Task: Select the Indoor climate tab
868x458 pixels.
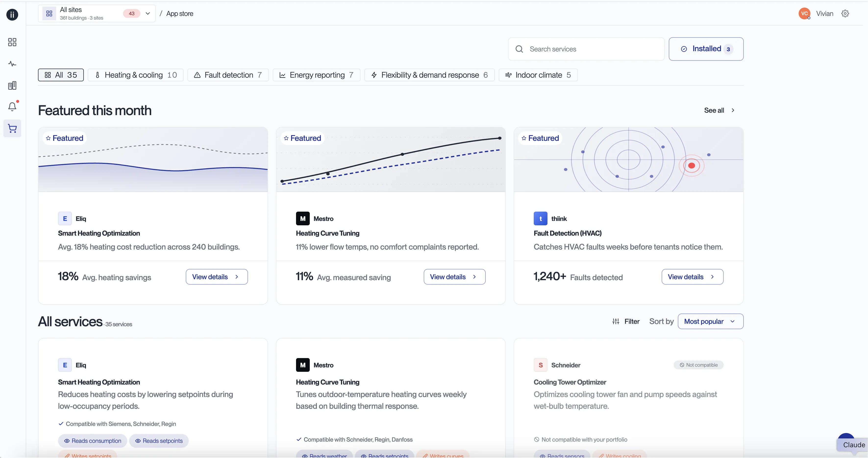Action: (x=538, y=75)
